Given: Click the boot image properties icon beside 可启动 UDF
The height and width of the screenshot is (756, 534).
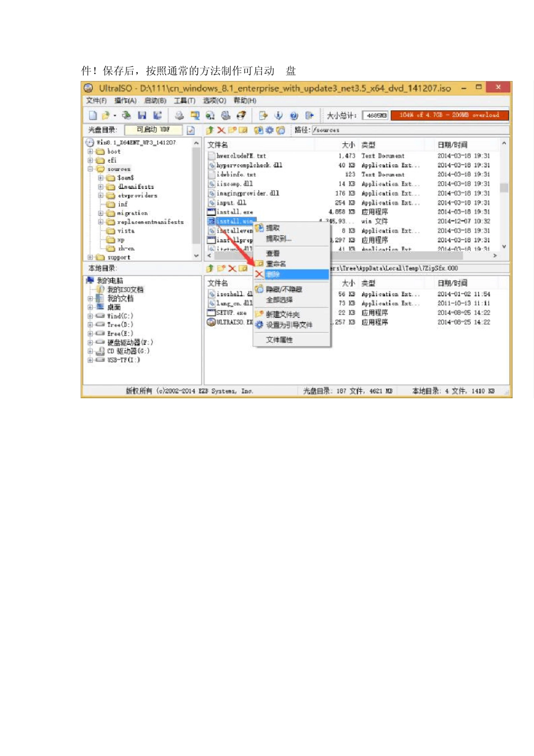Looking at the screenshot, I should [x=191, y=130].
